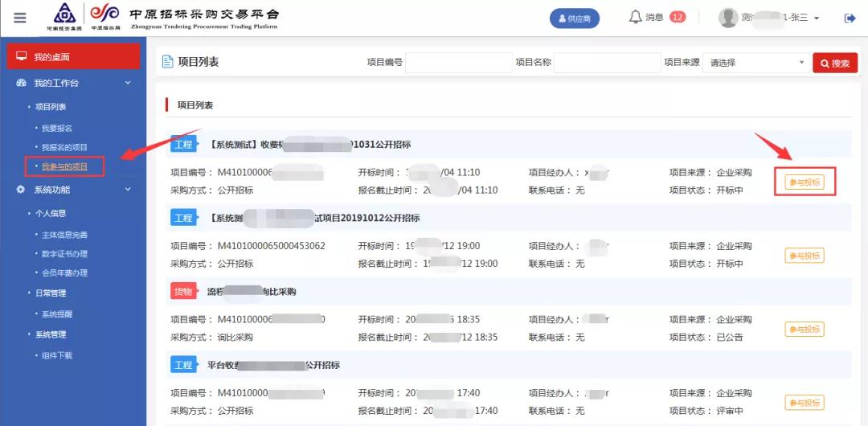Image resolution: width=868 pixels, height=426 pixels.
Task: Click the red 搜索 button
Action: pos(835,63)
